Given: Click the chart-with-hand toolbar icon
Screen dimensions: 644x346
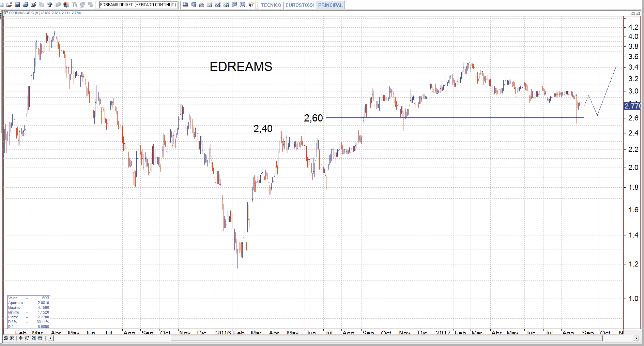Looking at the screenshot, I should 202,5.
